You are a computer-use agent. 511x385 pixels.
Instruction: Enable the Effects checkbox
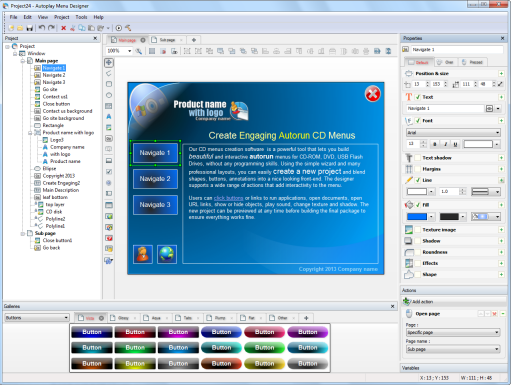(x=418, y=263)
